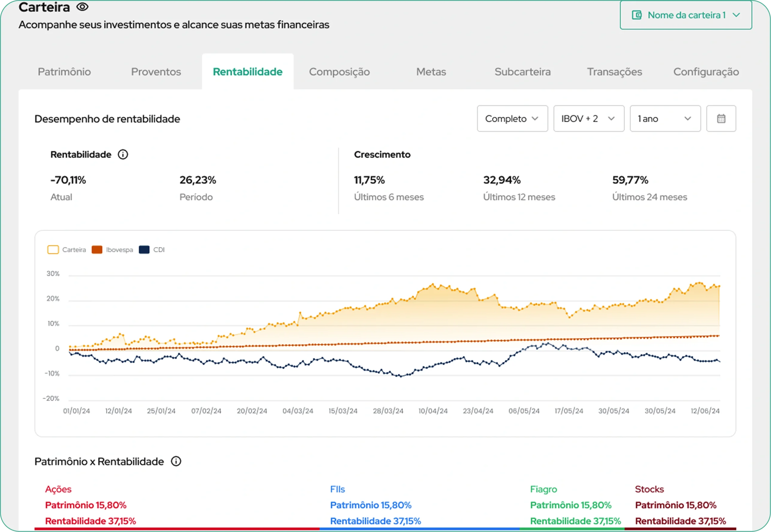Click the wallet icon beside portfolio name
Image resolution: width=771 pixels, height=532 pixels.
(x=637, y=15)
